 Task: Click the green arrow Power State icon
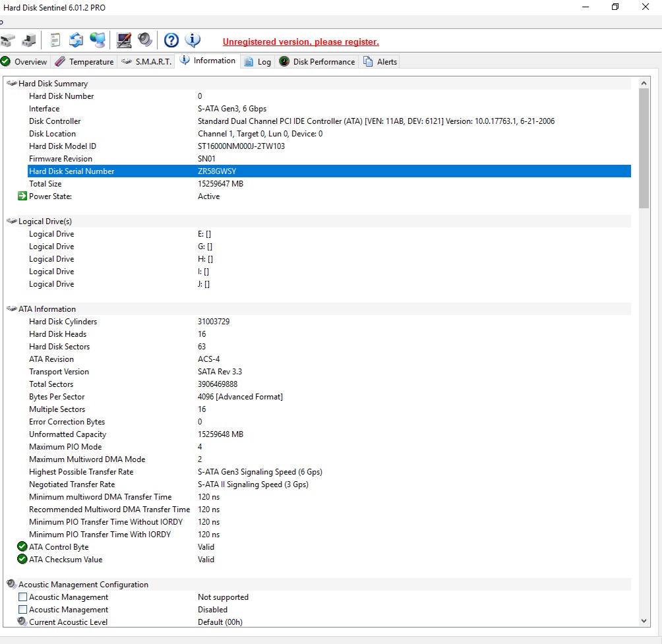(x=22, y=196)
